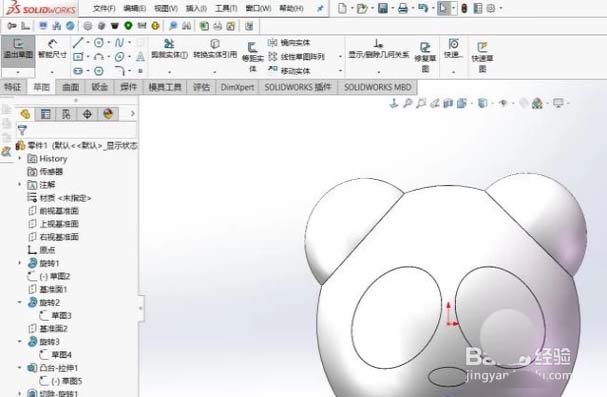Click Move Entities (移动实体)
Screen dimensions: 607x397
point(289,71)
